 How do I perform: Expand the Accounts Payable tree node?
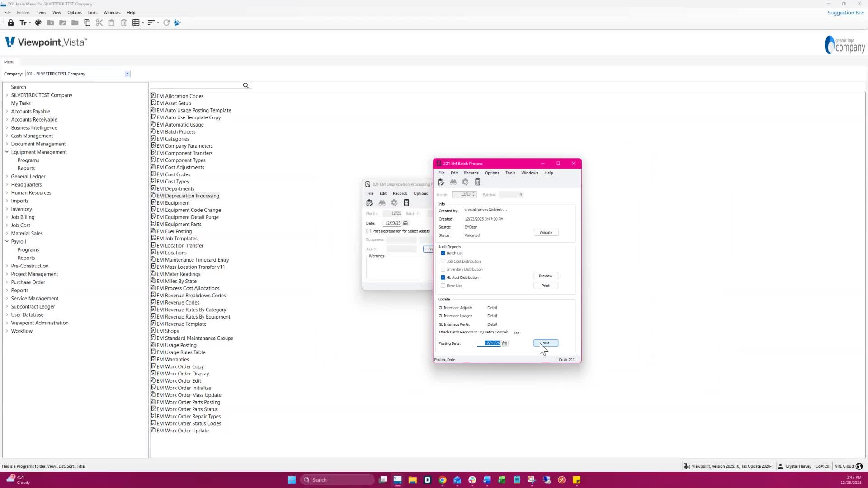click(x=7, y=112)
